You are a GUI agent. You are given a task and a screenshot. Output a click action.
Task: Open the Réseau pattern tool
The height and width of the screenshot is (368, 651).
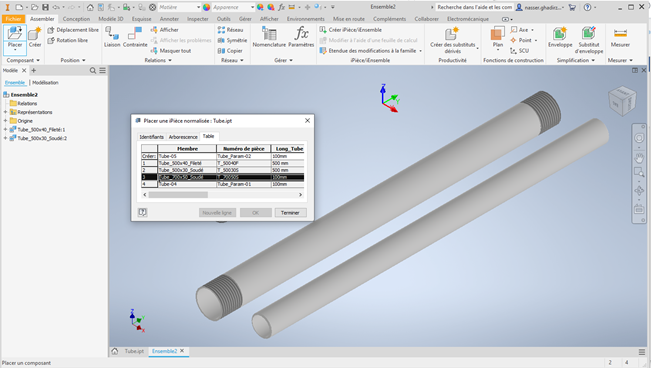click(x=230, y=30)
